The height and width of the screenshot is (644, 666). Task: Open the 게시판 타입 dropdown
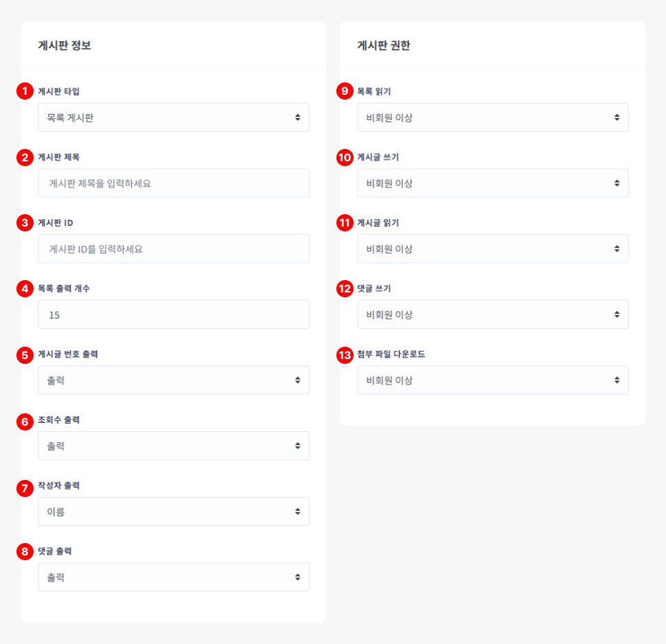coord(173,117)
